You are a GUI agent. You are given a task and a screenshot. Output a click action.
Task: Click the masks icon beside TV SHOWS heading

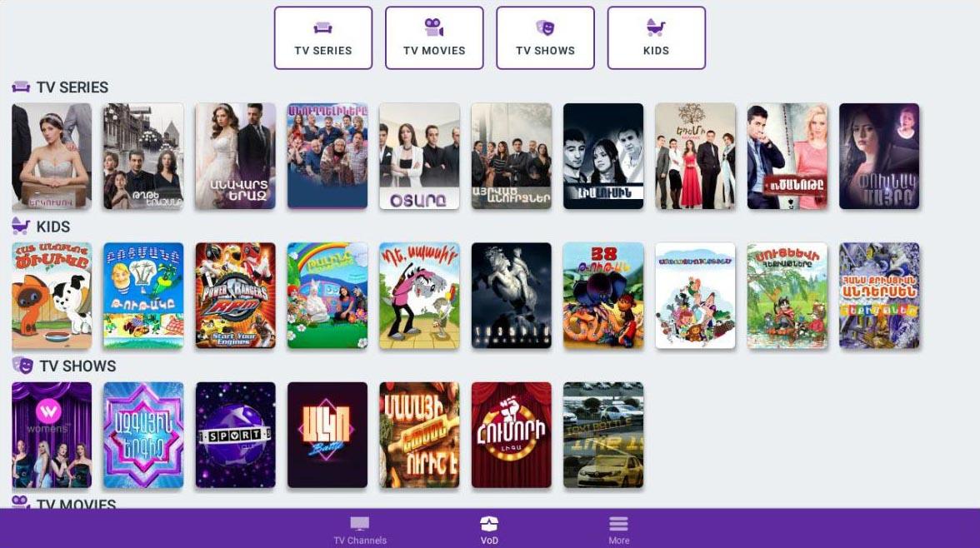tap(22, 365)
